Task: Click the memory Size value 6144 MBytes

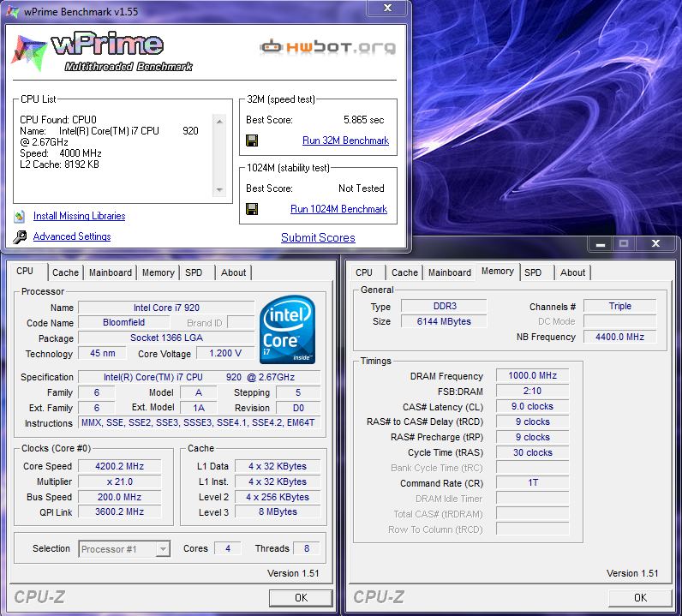Action: coord(444,321)
